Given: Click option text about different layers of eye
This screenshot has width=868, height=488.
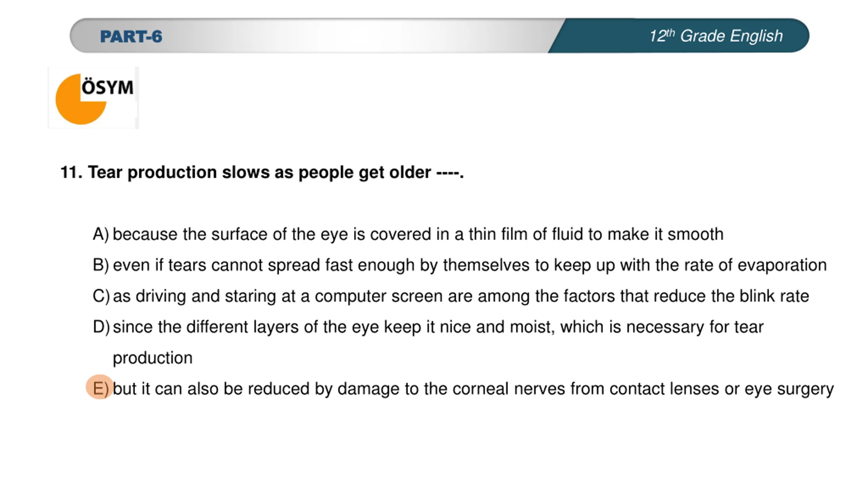Looking at the screenshot, I should [438, 342].
